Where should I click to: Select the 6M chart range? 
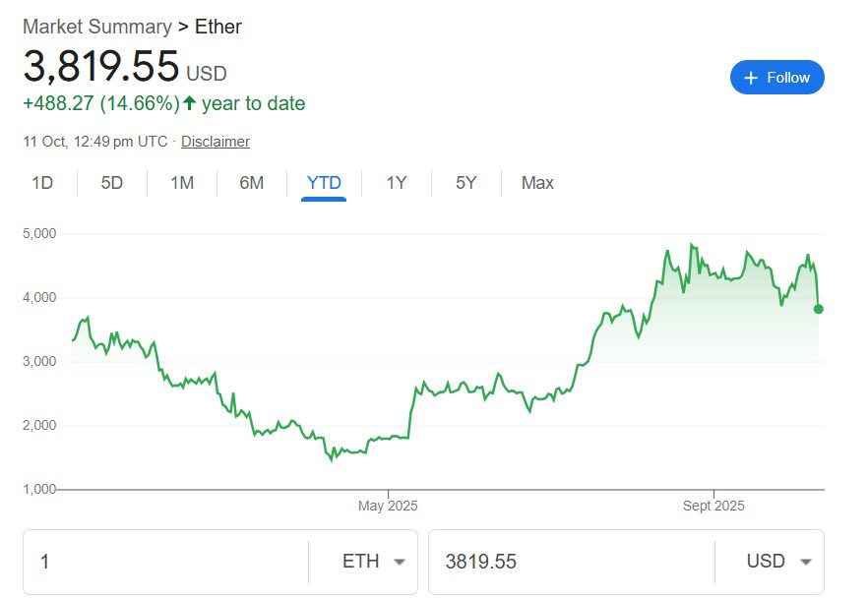[x=252, y=183]
